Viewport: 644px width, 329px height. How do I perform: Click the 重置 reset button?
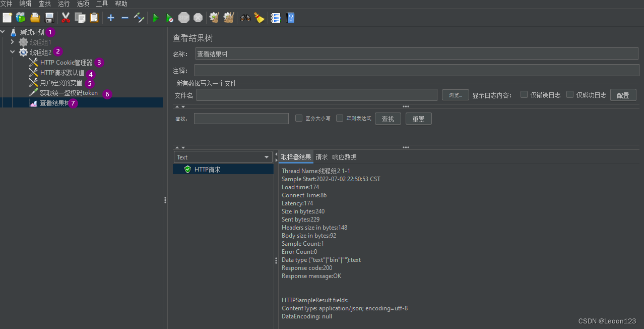click(x=419, y=119)
